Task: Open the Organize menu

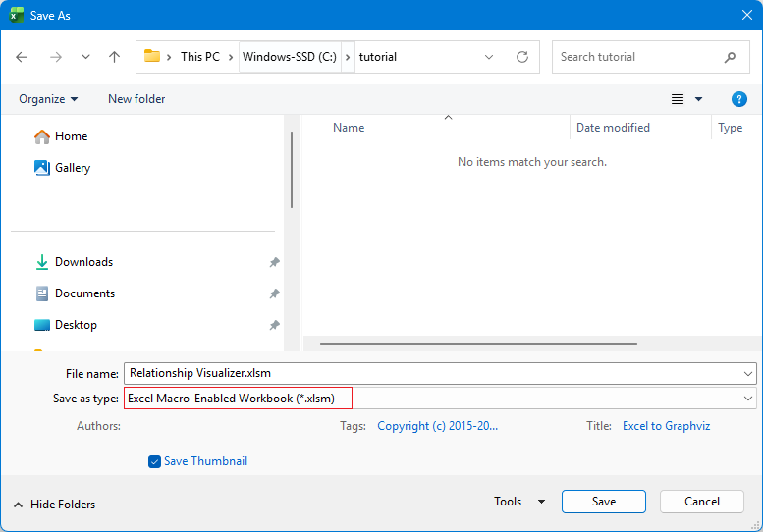Action: coord(48,99)
